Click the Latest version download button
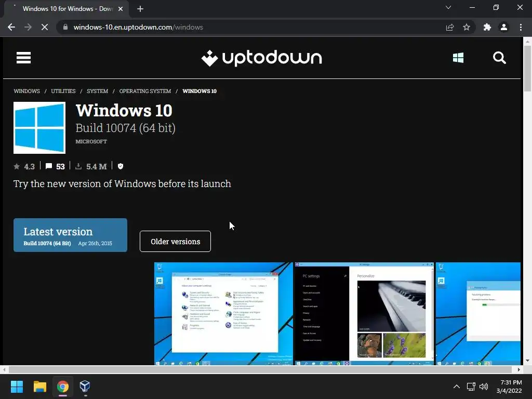 pyautogui.click(x=70, y=235)
